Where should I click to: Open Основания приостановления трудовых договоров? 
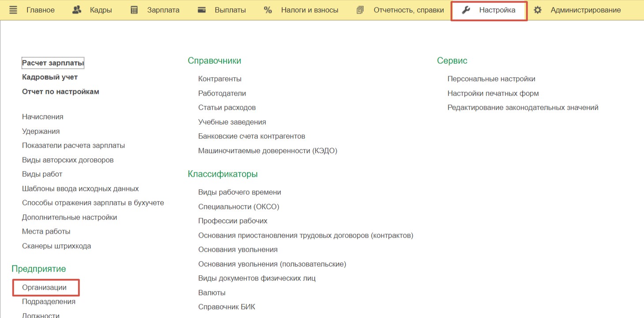(x=305, y=236)
